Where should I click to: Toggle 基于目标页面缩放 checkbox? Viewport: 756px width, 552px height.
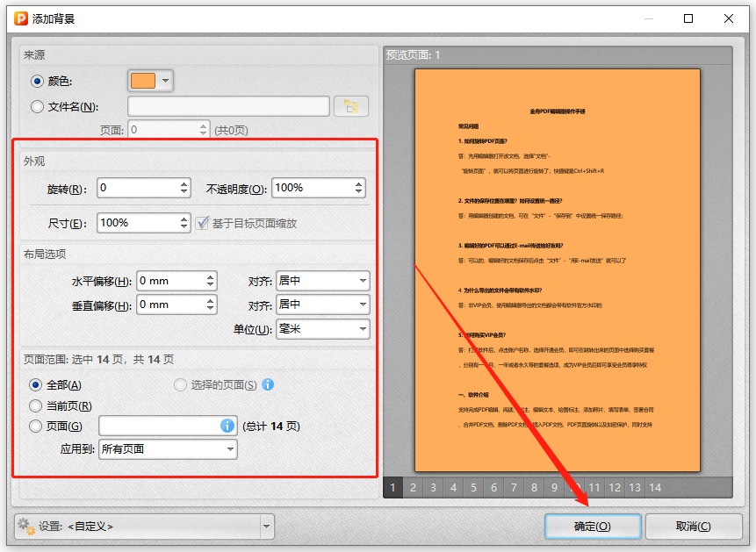point(202,223)
